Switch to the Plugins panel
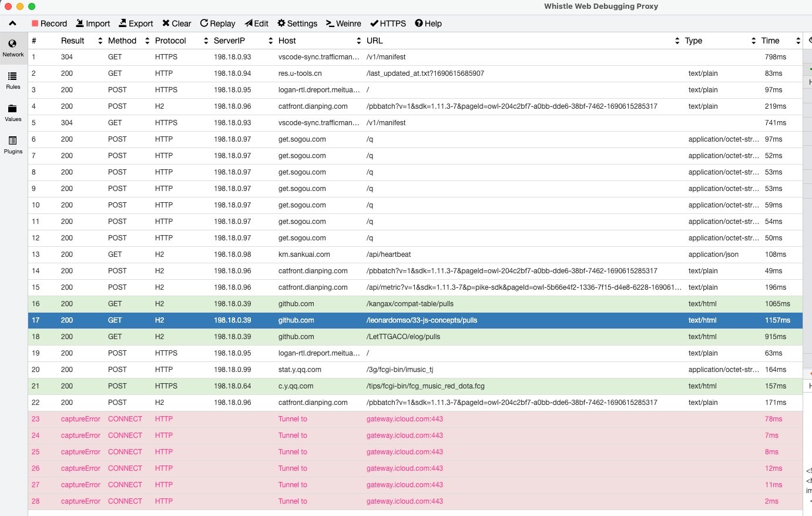Screen dimensions: 812x516 click(x=13, y=145)
